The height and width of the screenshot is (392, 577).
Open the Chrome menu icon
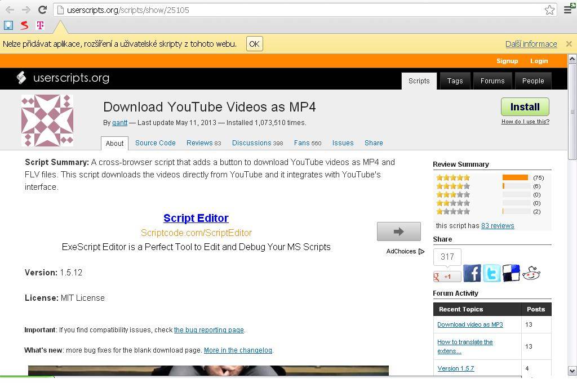coord(569,9)
